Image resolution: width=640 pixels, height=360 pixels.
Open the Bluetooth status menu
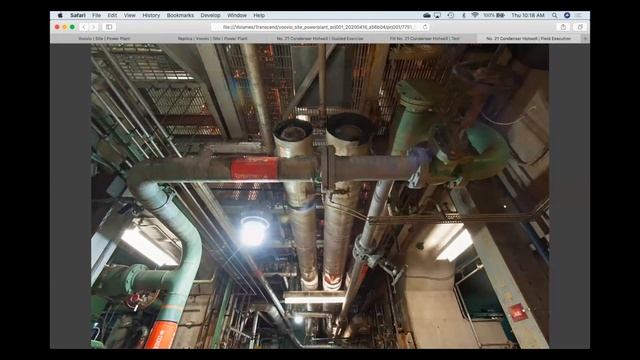click(x=463, y=15)
